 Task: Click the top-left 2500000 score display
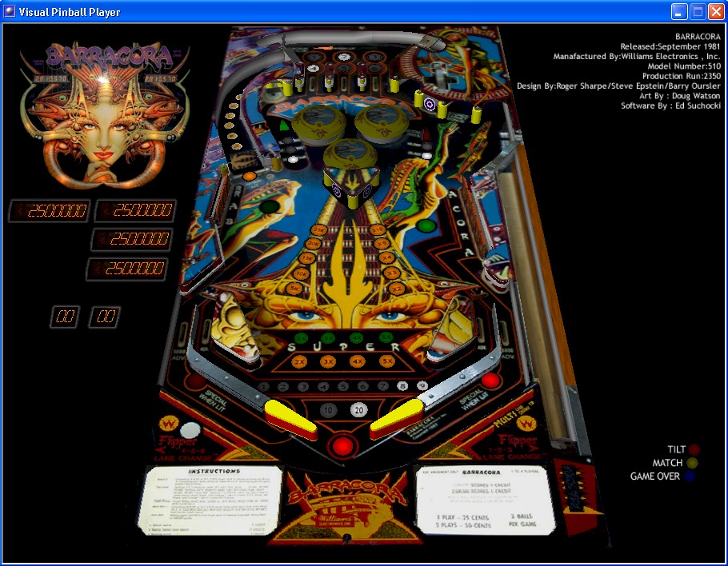pyautogui.click(x=49, y=210)
